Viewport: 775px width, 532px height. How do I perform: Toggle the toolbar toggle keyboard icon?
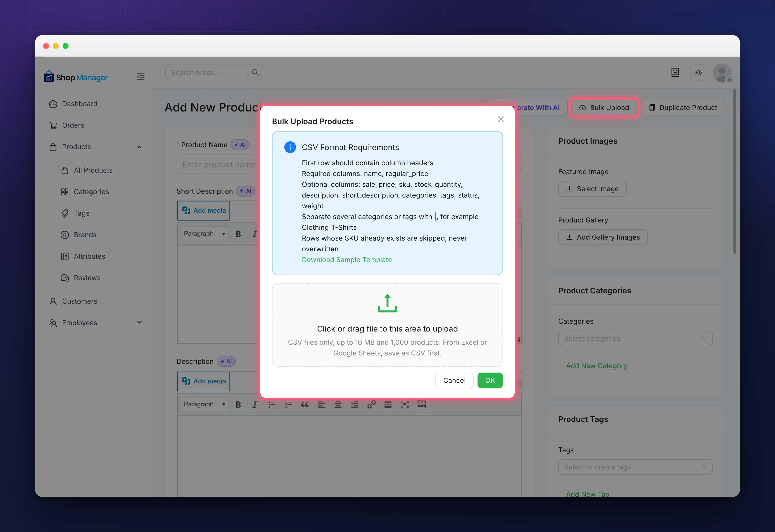[x=421, y=404]
